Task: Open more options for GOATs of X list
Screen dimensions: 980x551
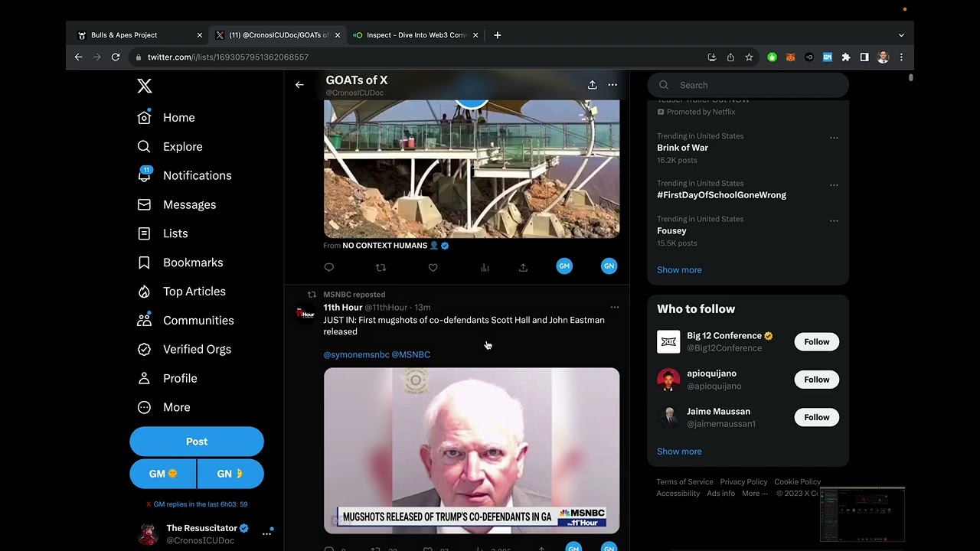Action: pyautogui.click(x=612, y=85)
